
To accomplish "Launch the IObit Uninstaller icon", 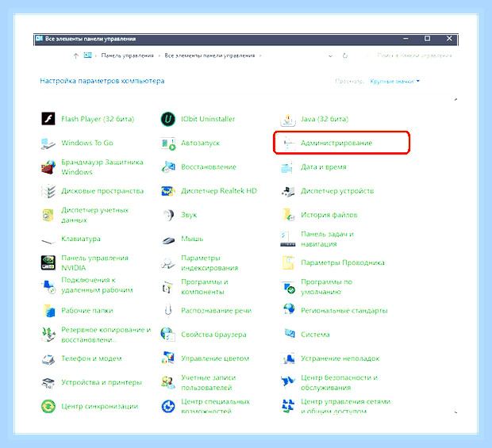I will click(x=168, y=119).
